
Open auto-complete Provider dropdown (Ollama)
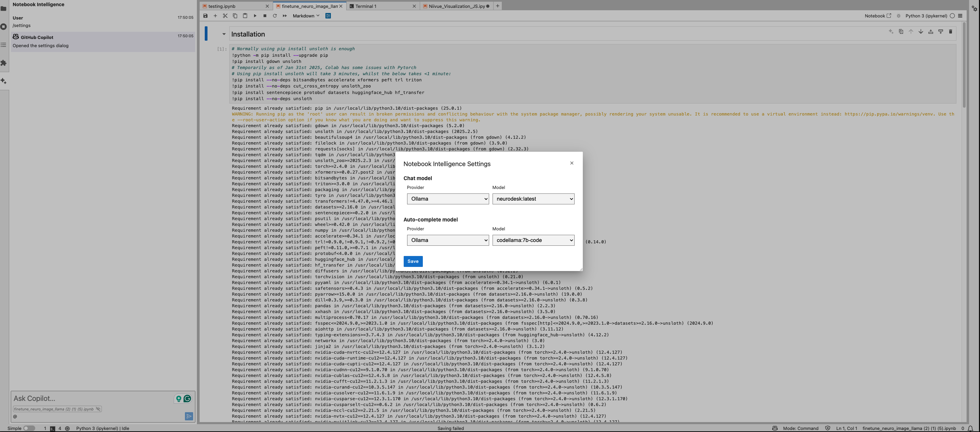tap(448, 240)
